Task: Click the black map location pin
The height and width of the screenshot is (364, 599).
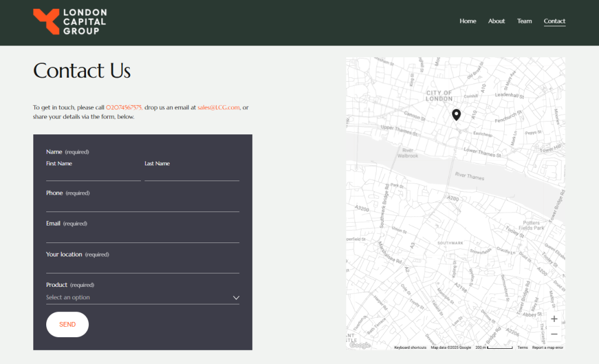Action: [x=456, y=115]
